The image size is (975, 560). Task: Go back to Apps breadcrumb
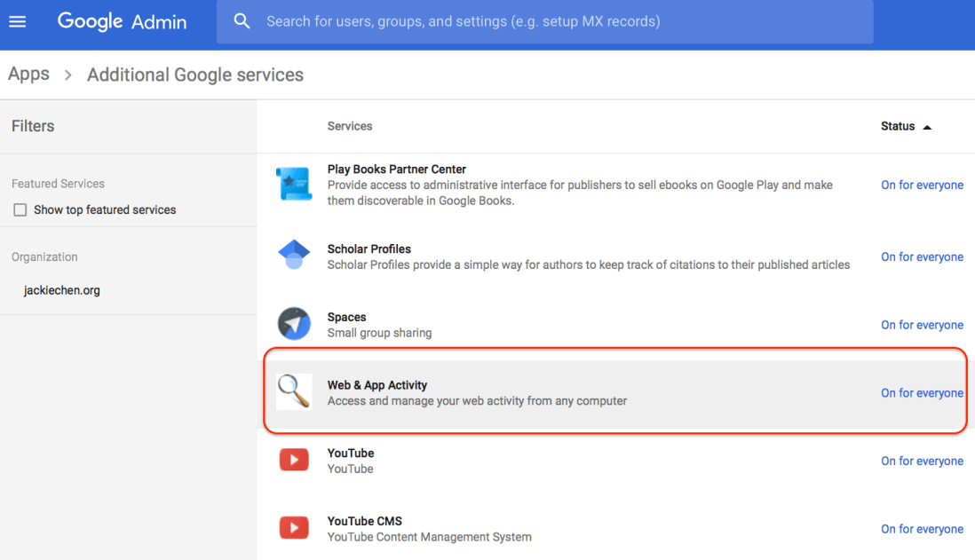[28, 75]
